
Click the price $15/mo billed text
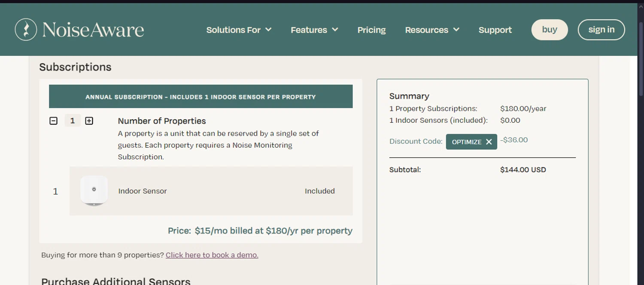tap(260, 231)
